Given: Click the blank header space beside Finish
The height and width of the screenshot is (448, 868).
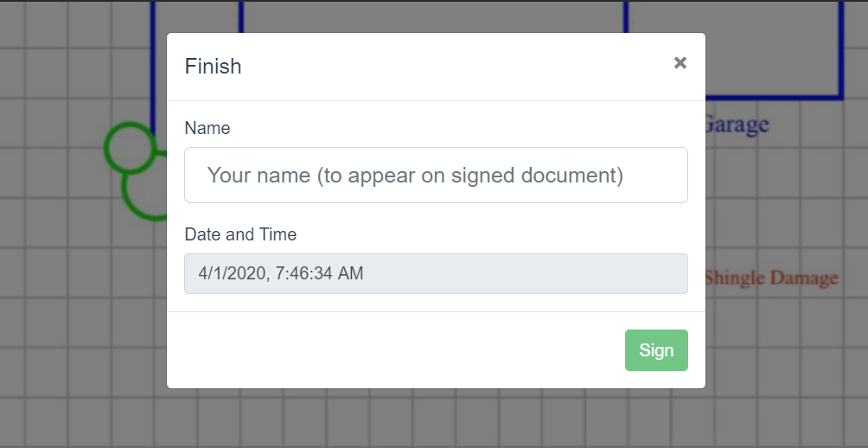Looking at the screenshot, I should coord(454,67).
